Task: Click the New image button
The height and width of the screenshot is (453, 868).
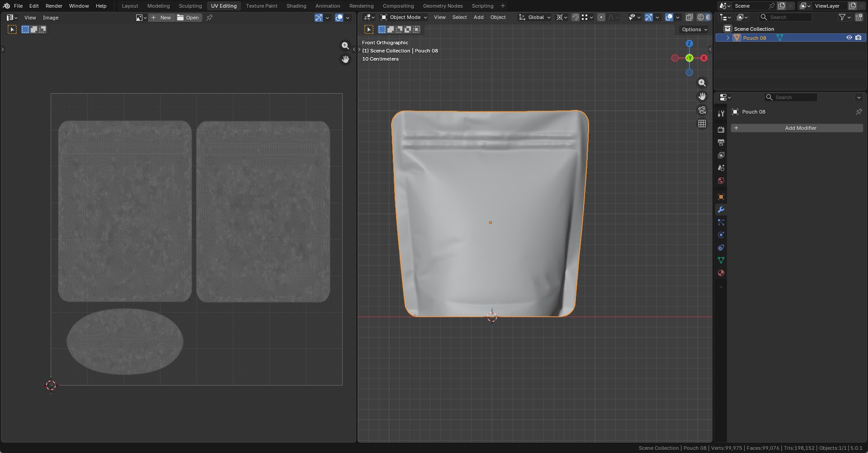Action: point(161,18)
